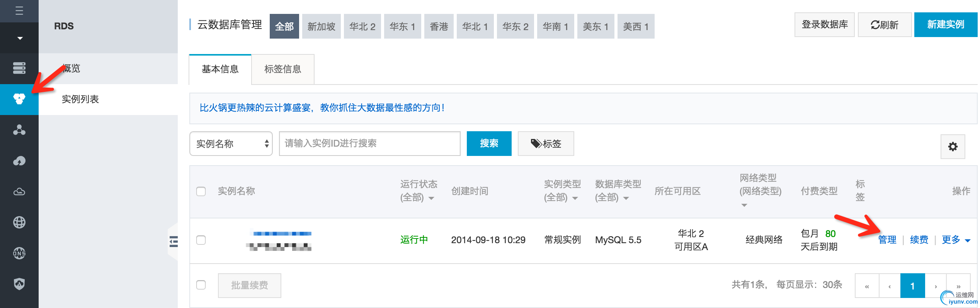
Task: Expand the 更多 actions dropdown
Action: point(956,240)
